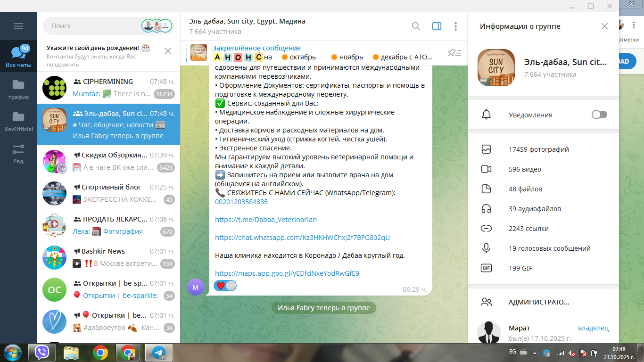Open the maps.app.goo.gl location link
Viewport: 644px width, 362px height.
pyautogui.click(x=287, y=273)
